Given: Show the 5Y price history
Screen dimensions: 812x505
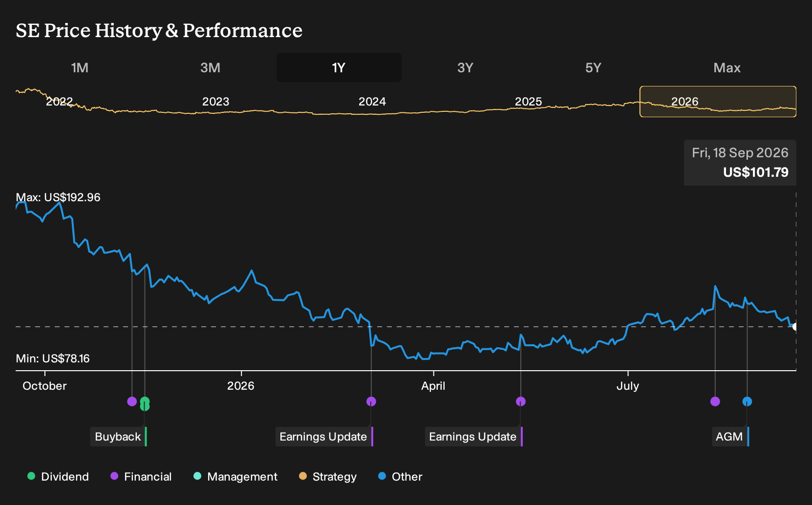Looking at the screenshot, I should (x=593, y=67).
